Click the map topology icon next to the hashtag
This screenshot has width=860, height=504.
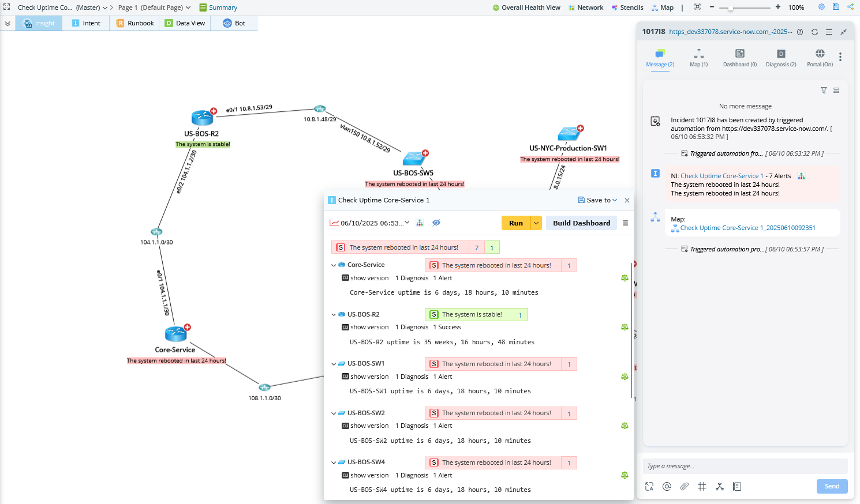(719, 486)
